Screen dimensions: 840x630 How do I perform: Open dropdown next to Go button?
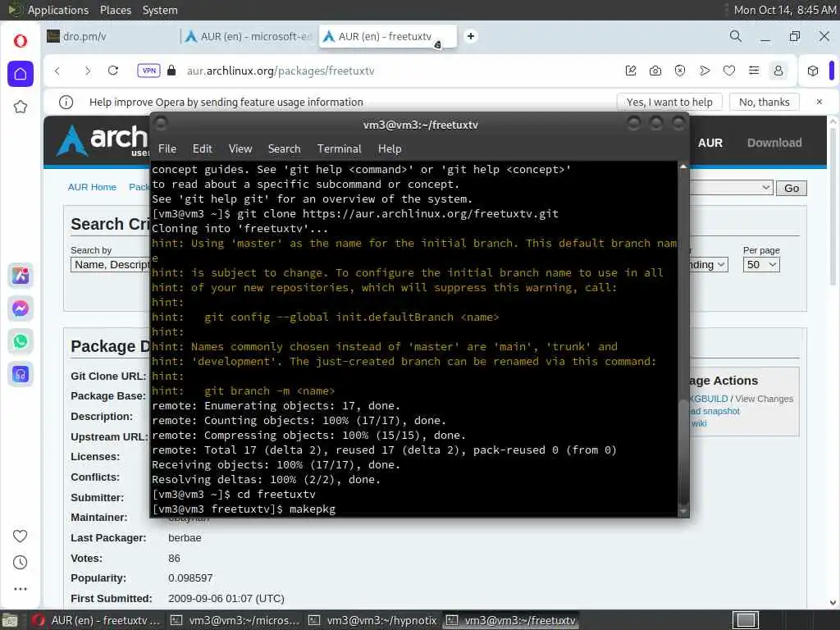click(x=731, y=188)
